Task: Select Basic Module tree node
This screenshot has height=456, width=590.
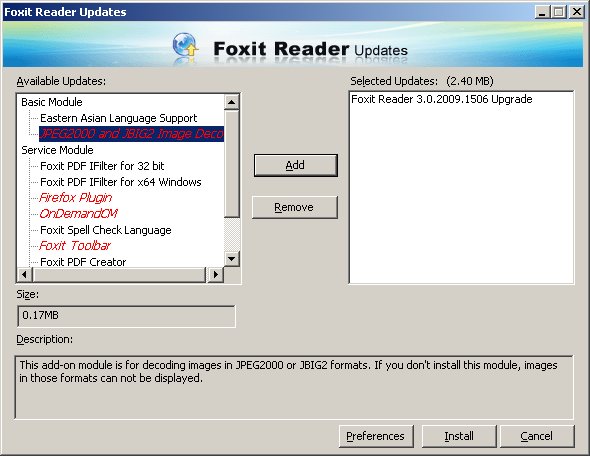Action: [x=52, y=102]
